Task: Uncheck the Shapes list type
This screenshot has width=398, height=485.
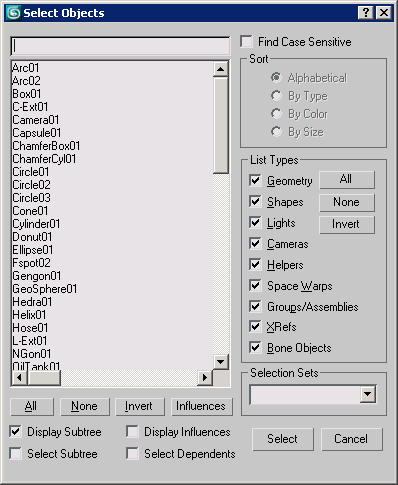Action: [x=255, y=202]
